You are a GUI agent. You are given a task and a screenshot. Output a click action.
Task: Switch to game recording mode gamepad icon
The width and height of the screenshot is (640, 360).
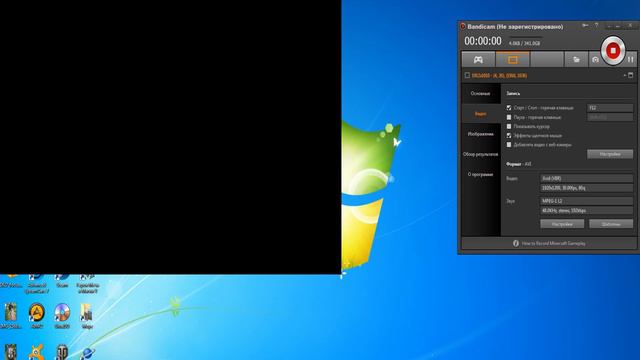pos(478,60)
